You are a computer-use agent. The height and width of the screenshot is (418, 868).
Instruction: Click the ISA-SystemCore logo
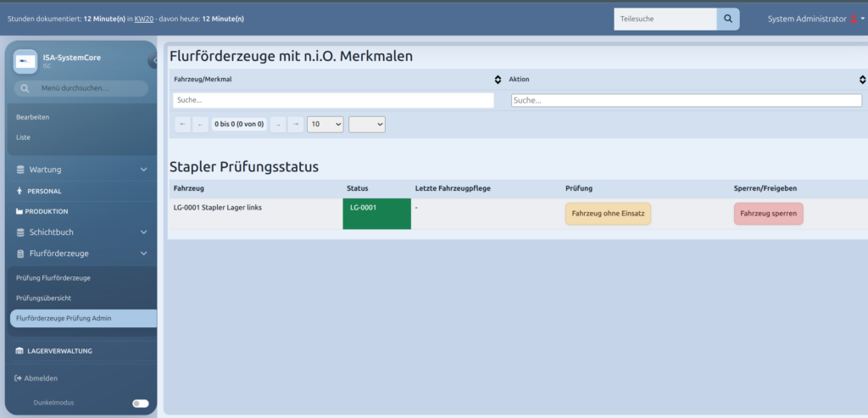point(25,61)
